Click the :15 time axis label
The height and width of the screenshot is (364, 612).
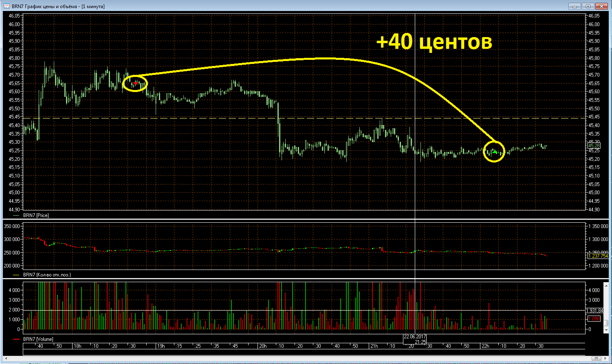pyautogui.click(x=179, y=346)
